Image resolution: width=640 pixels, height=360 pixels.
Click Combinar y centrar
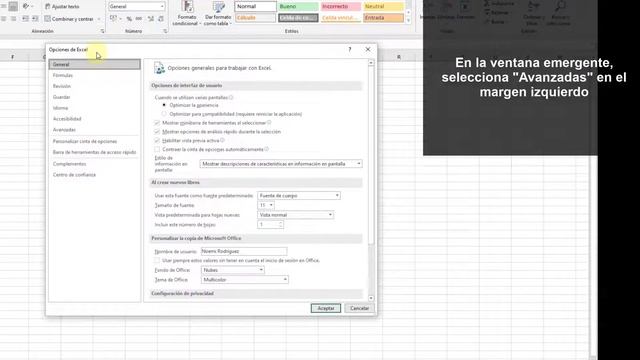tap(69, 19)
